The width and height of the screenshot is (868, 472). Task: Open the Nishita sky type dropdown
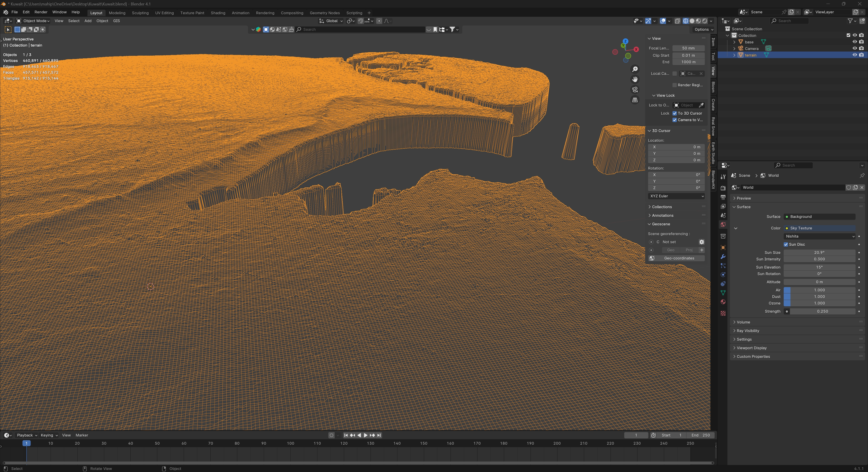[x=819, y=236]
